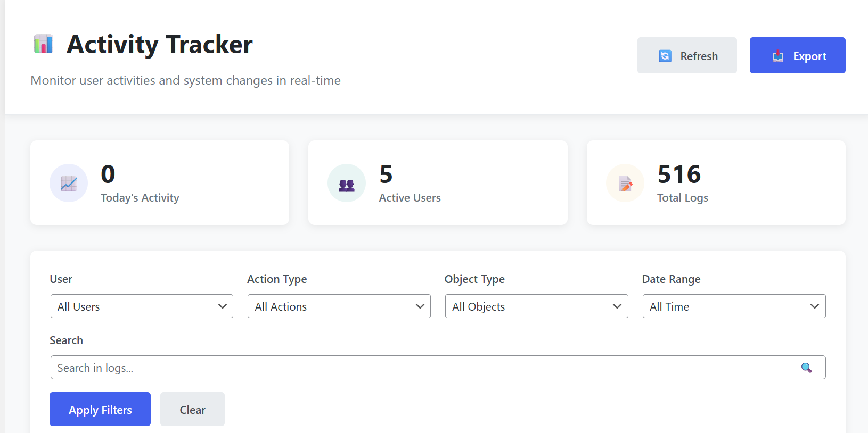The image size is (868, 433).
Task: Click the export book icon in Export button
Action: point(778,55)
